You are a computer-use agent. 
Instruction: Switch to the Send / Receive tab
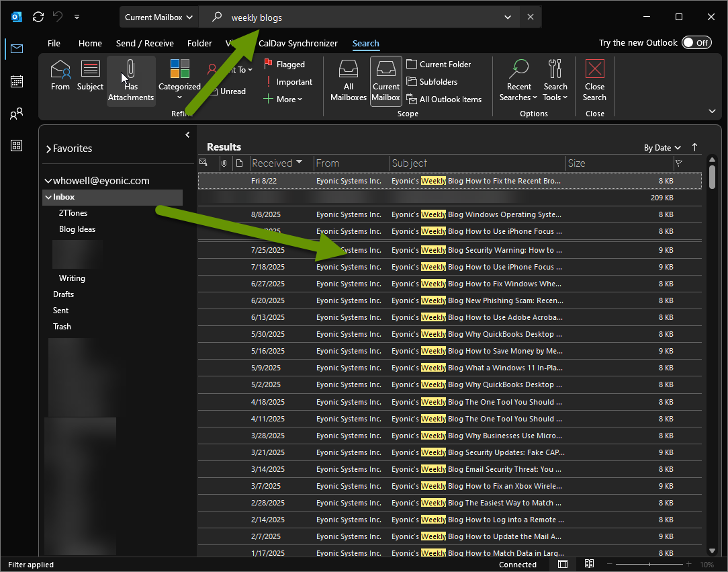coord(145,43)
